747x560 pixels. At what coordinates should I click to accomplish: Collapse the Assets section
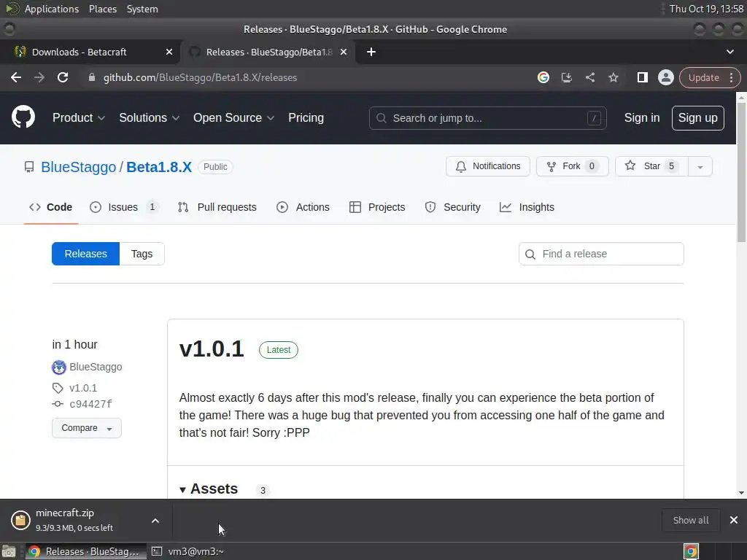(x=208, y=489)
